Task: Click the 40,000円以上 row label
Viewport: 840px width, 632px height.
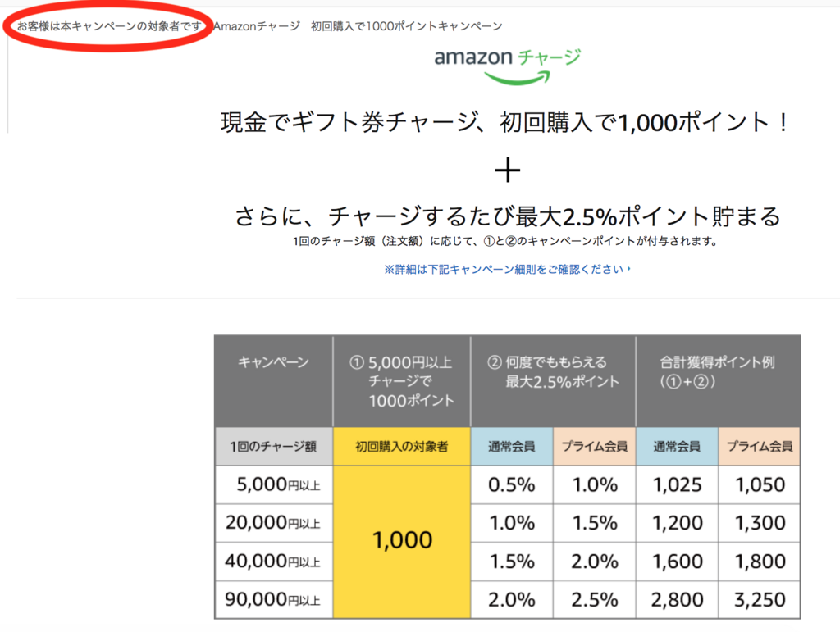Action: 274,562
